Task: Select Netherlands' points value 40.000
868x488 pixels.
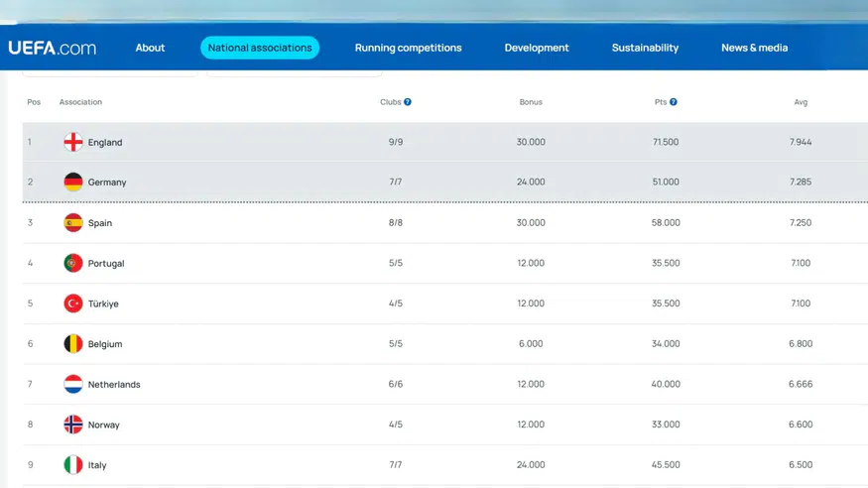Action: tap(666, 384)
